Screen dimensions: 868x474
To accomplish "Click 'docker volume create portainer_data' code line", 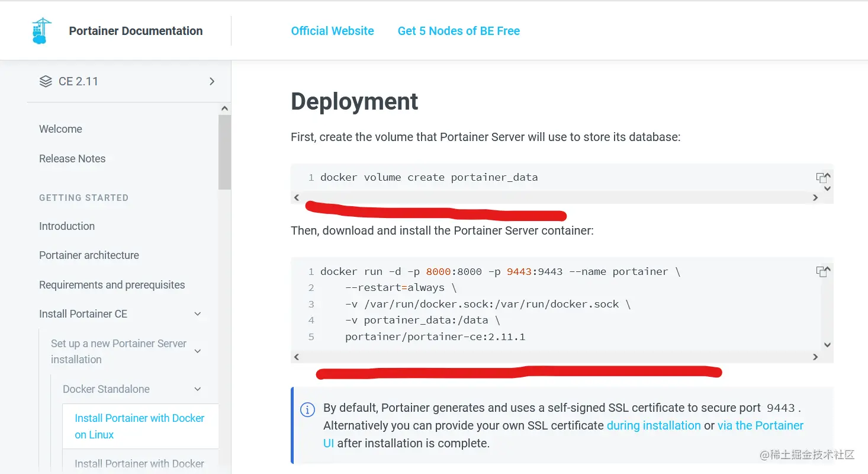I will pyautogui.click(x=429, y=177).
